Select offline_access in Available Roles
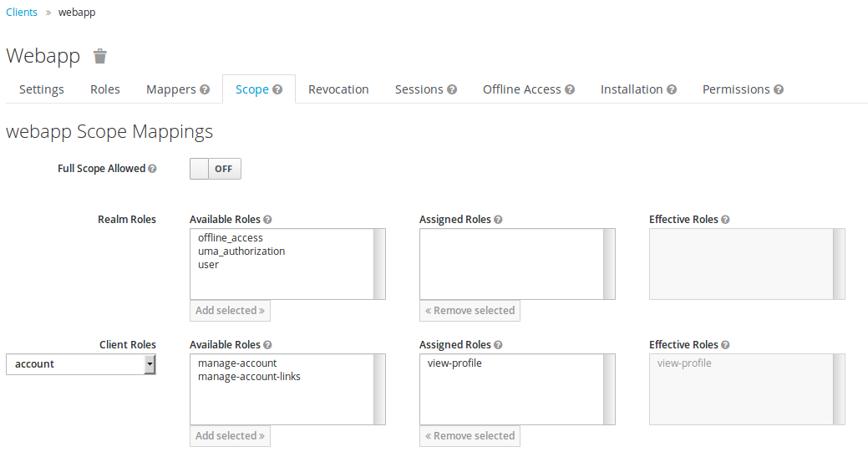Screen dimensions: 868x457 [231, 238]
